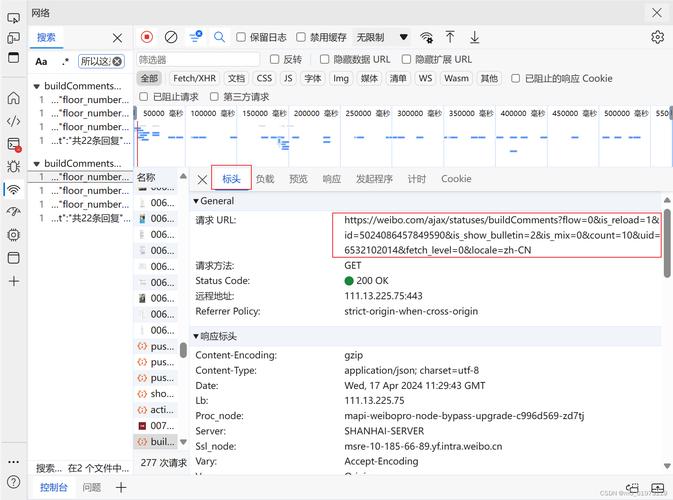Open the three-dots customize menu
Image resolution: width=673 pixels, height=500 pixels.
click(x=13, y=462)
